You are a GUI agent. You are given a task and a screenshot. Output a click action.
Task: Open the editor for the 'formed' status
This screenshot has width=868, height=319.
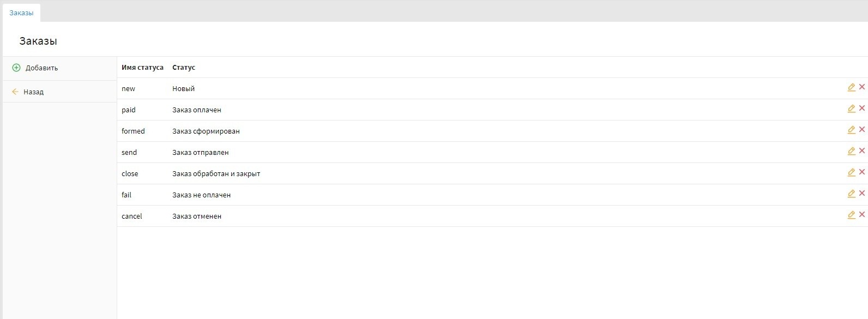[x=851, y=130]
